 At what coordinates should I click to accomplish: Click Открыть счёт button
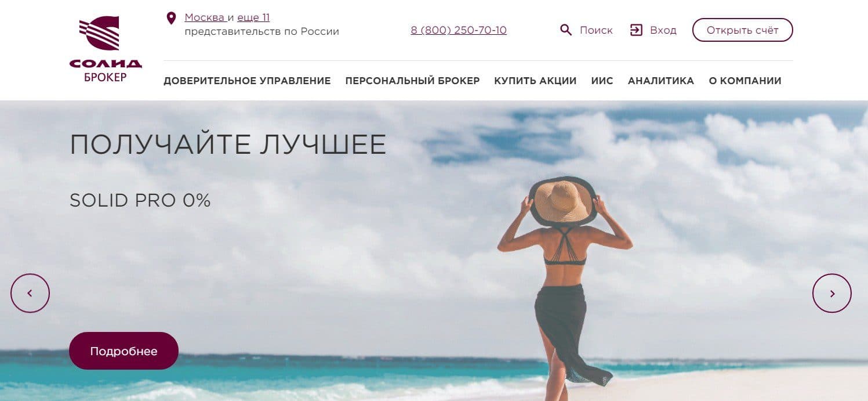click(742, 30)
